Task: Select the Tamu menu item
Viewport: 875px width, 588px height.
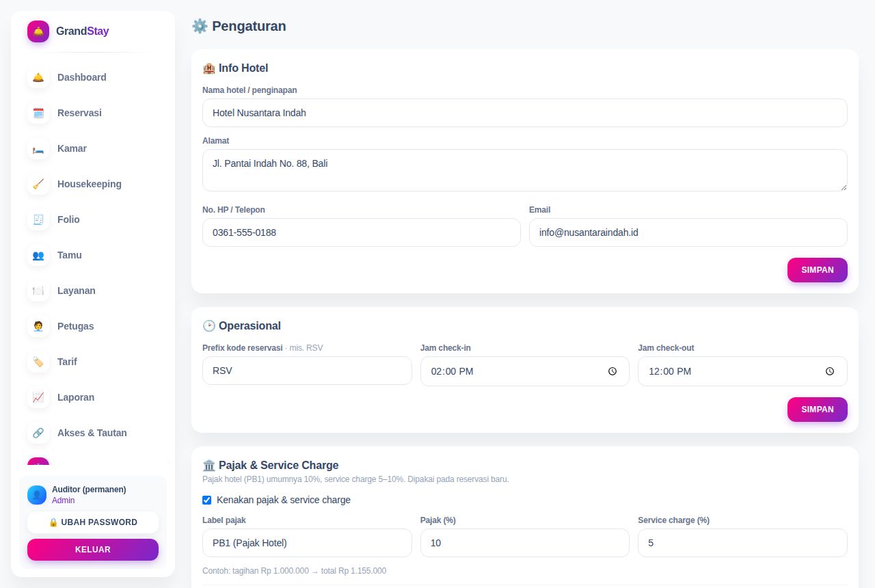Action: coord(93,255)
